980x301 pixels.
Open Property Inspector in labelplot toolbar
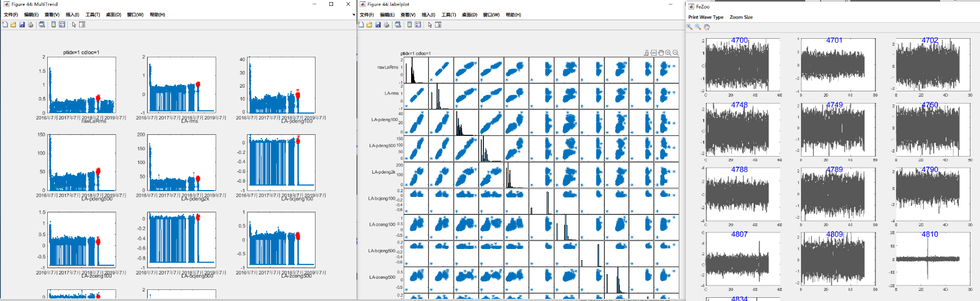(x=438, y=24)
